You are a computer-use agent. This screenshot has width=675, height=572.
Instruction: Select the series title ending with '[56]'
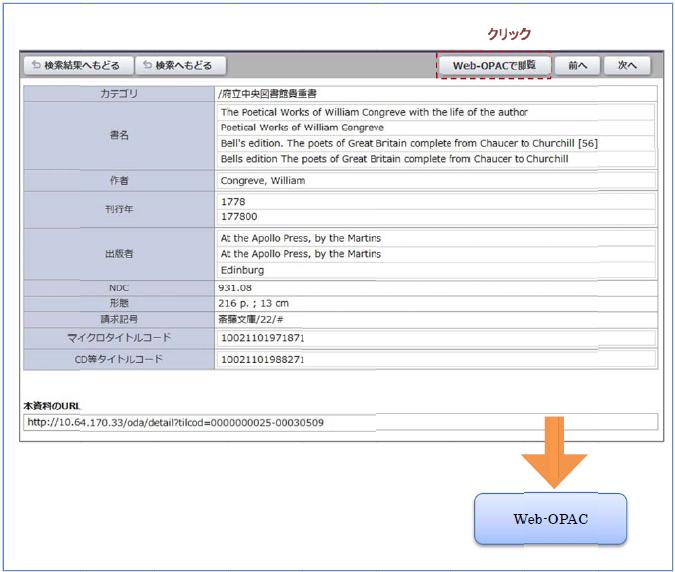tap(409, 143)
